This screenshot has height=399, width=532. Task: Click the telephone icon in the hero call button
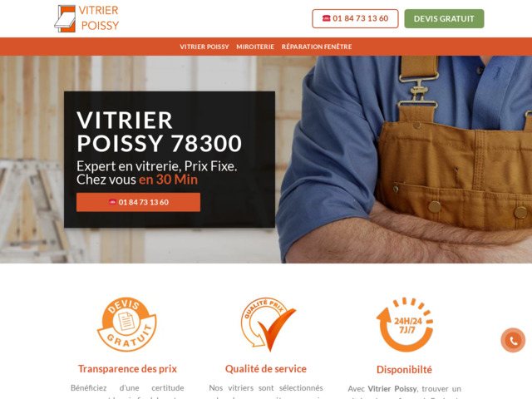[113, 202]
